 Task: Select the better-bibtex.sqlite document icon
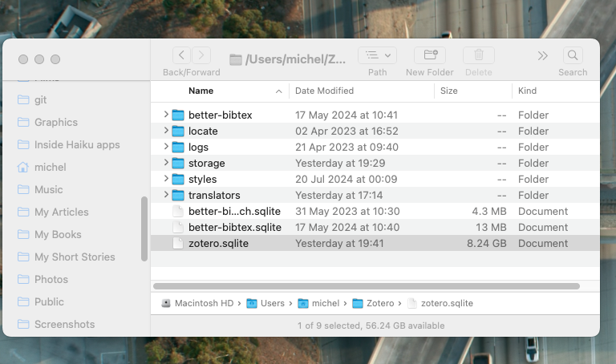coord(178,228)
